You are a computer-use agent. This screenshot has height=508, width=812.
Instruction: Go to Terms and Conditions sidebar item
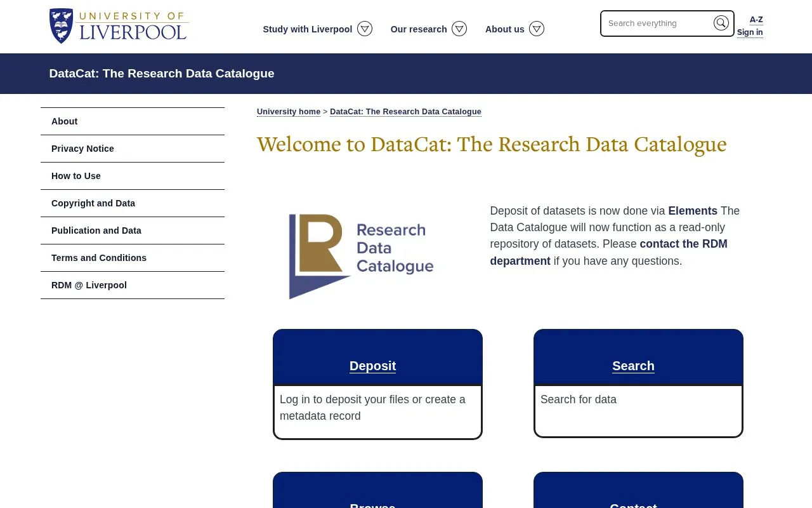tap(133, 258)
